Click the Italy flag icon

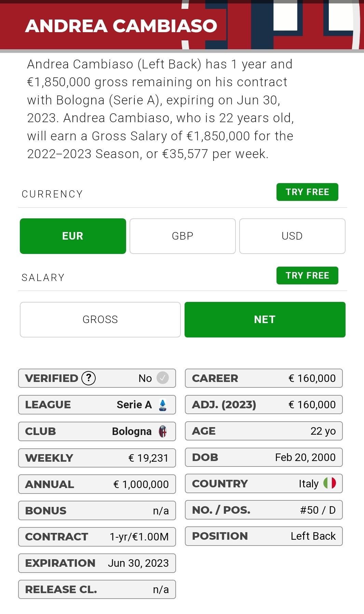(330, 483)
